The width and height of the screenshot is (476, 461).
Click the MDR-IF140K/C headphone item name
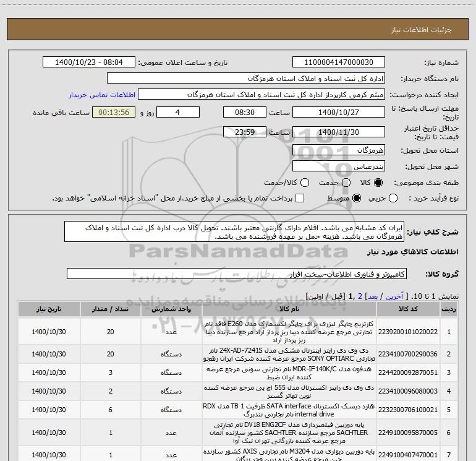point(289,373)
